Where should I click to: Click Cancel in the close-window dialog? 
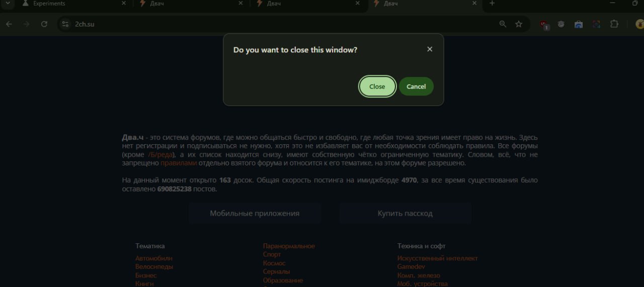(416, 86)
